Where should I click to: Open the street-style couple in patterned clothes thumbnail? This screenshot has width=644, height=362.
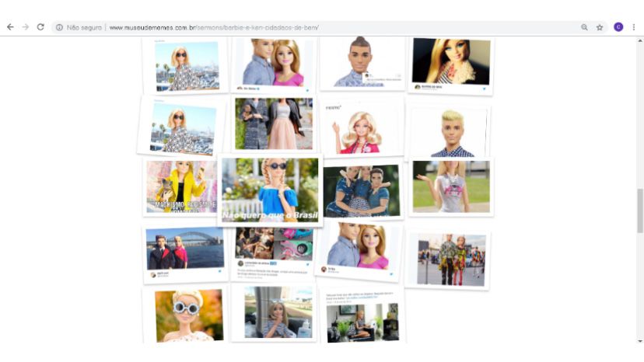(450, 259)
